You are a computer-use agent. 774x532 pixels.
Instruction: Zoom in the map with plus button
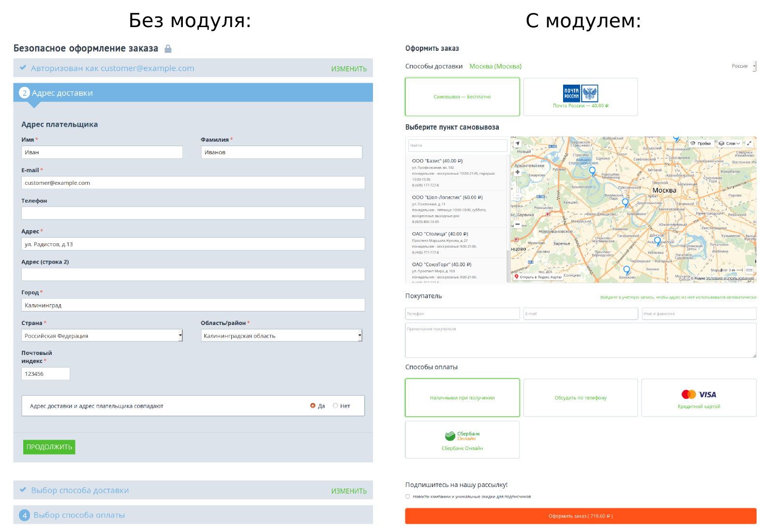pos(518,172)
